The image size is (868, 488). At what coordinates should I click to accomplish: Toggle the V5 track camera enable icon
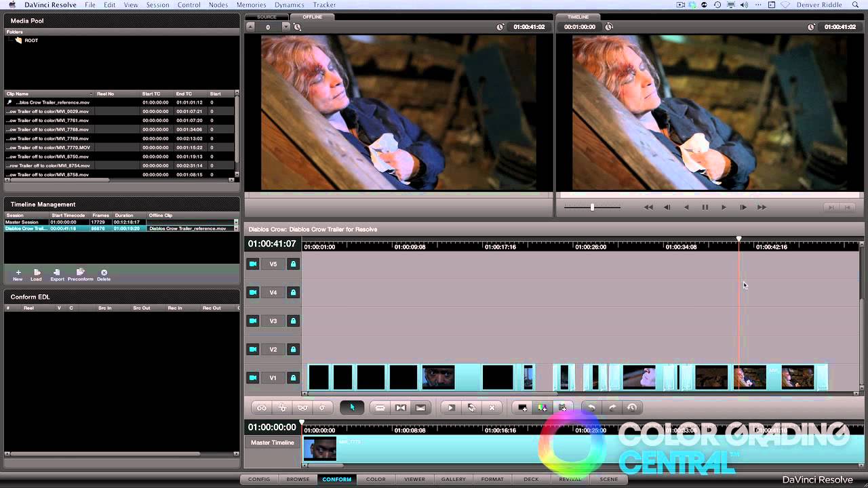253,264
